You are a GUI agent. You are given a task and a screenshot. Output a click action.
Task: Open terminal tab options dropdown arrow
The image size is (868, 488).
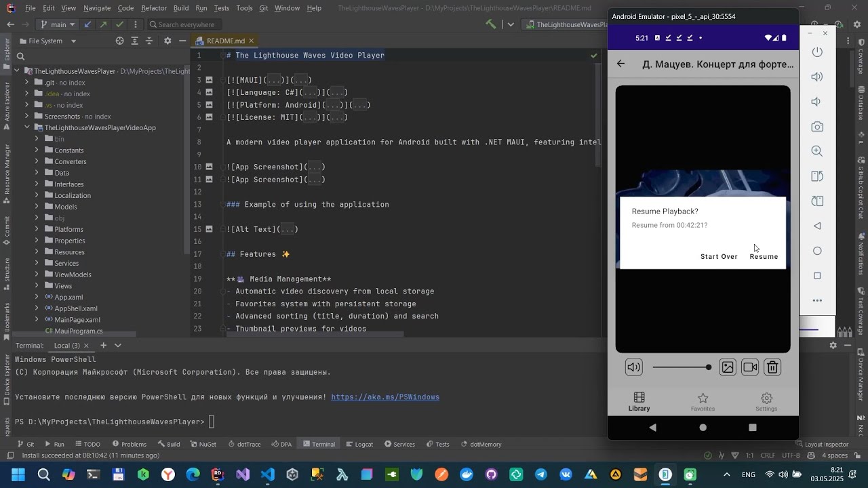click(118, 346)
